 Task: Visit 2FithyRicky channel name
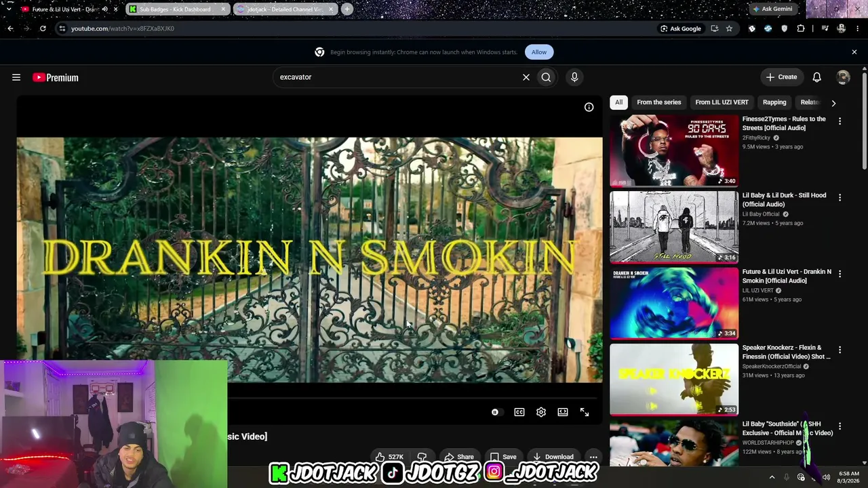coord(756,138)
